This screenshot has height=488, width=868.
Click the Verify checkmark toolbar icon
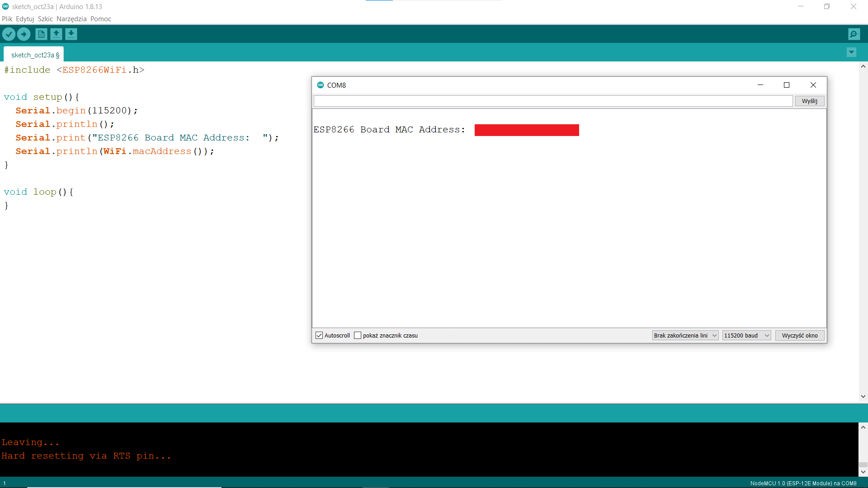tap(9, 34)
